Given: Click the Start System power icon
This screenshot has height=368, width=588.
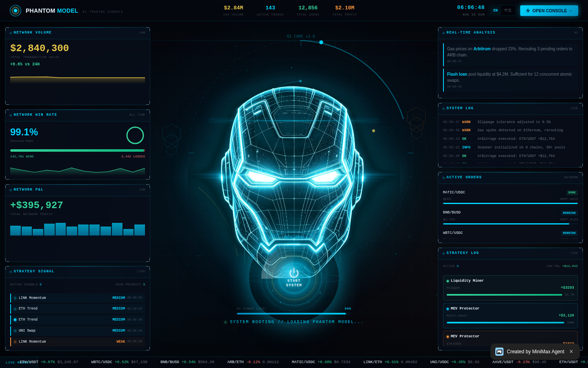Looking at the screenshot, I should tap(294, 273).
